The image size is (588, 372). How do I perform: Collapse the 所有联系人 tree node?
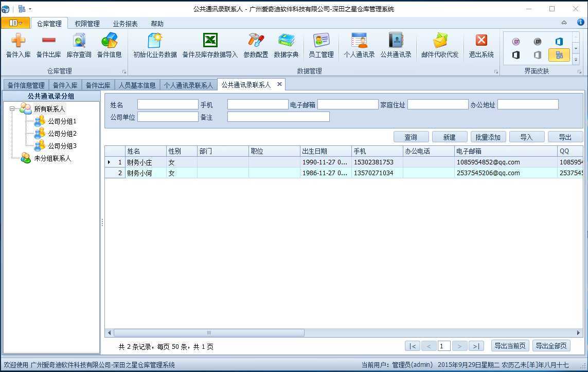click(12, 109)
